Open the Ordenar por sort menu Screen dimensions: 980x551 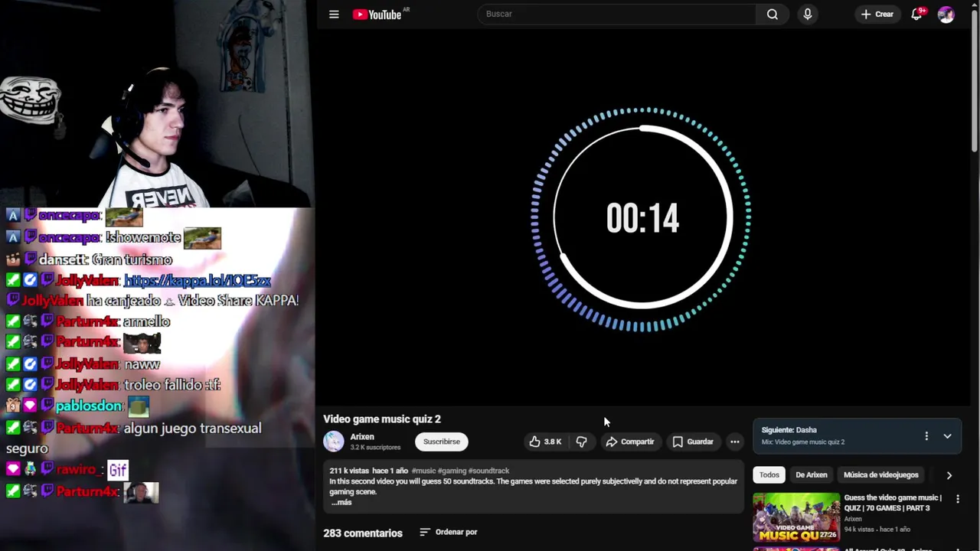pyautogui.click(x=449, y=532)
